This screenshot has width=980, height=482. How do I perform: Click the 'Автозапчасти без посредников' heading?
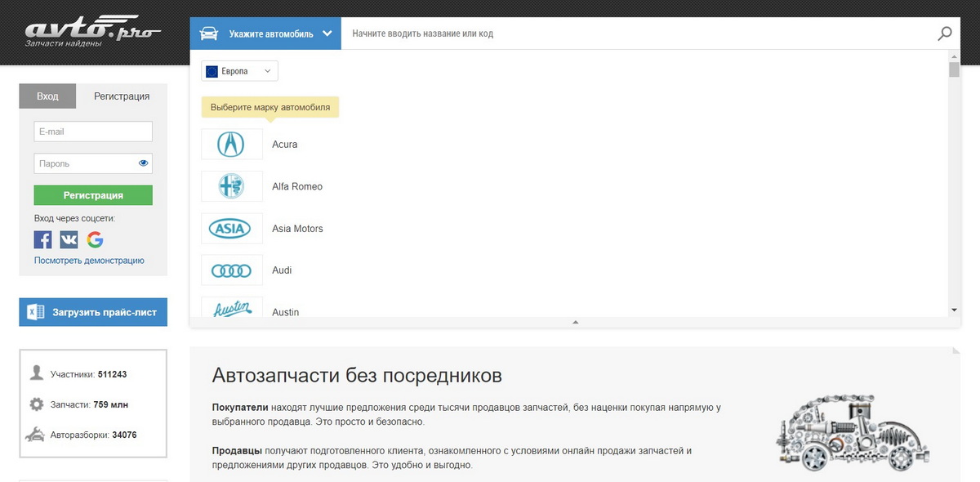[357, 376]
